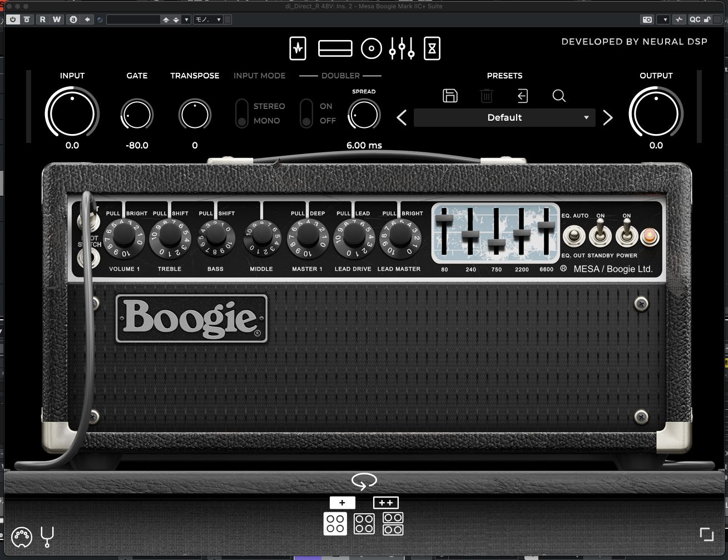Go to next preset with right chevron
Viewport: 728px width, 560px height.
tap(608, 118)
